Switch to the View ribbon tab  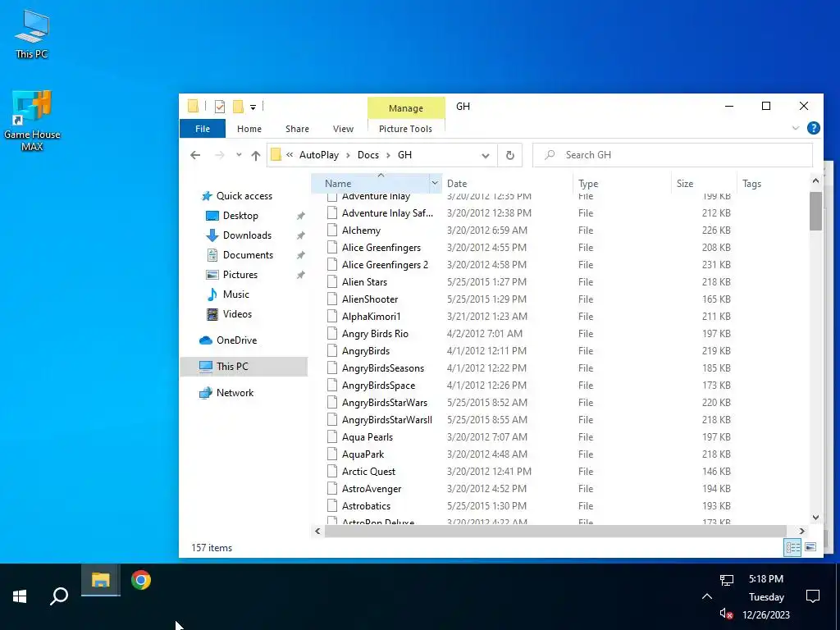[x=343, y=129]
